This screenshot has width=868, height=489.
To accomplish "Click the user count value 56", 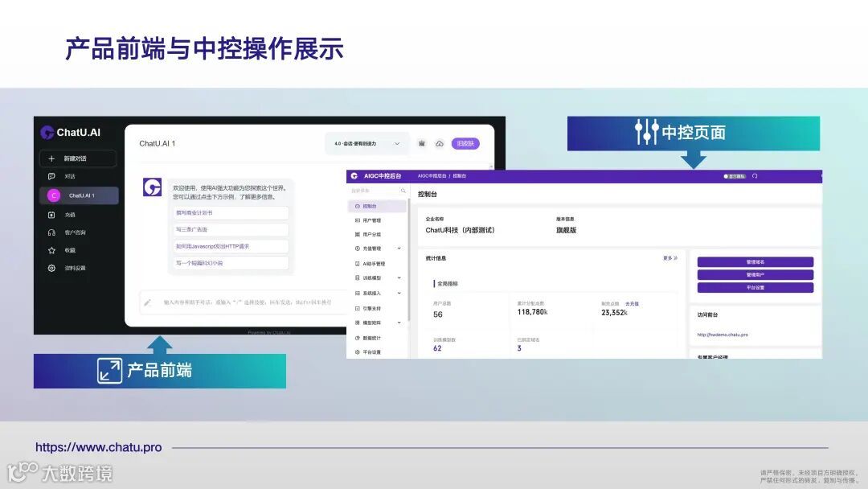I will pos(438,314).
